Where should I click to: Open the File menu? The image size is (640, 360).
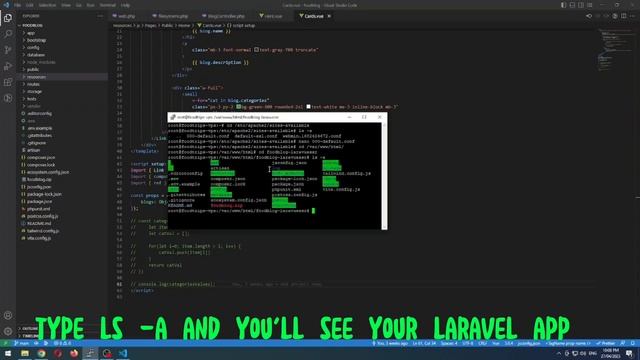coord(18,5)
